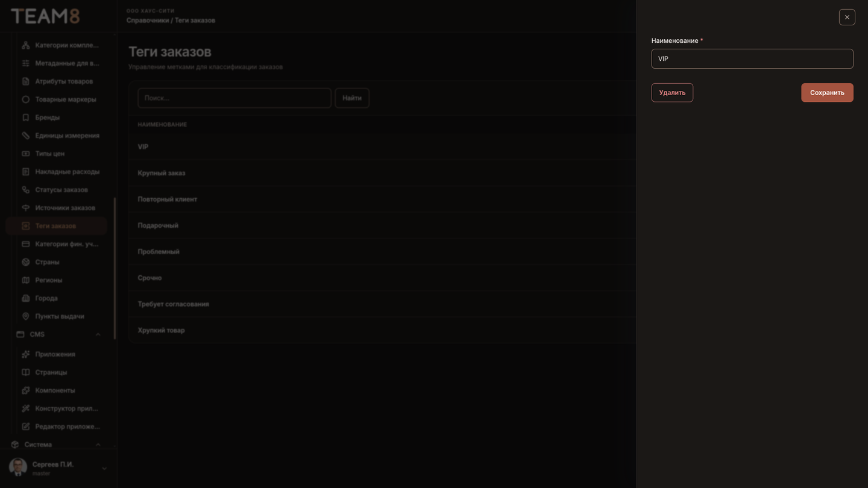Click the Атрибуты товаров icon in sidebar

click(25, 81)
